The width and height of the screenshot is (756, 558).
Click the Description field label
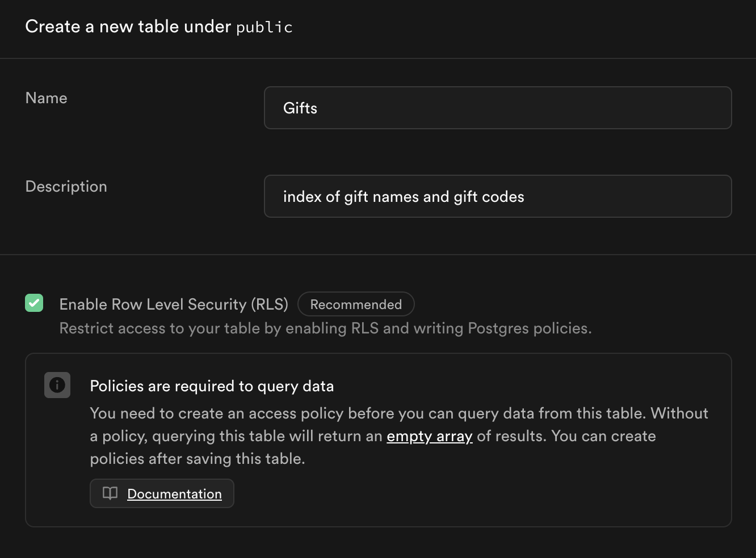click(x=66, y=187)
